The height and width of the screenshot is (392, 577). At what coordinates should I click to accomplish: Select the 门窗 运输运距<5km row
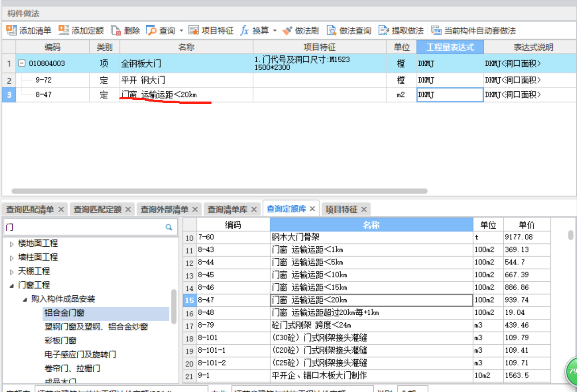367,262
